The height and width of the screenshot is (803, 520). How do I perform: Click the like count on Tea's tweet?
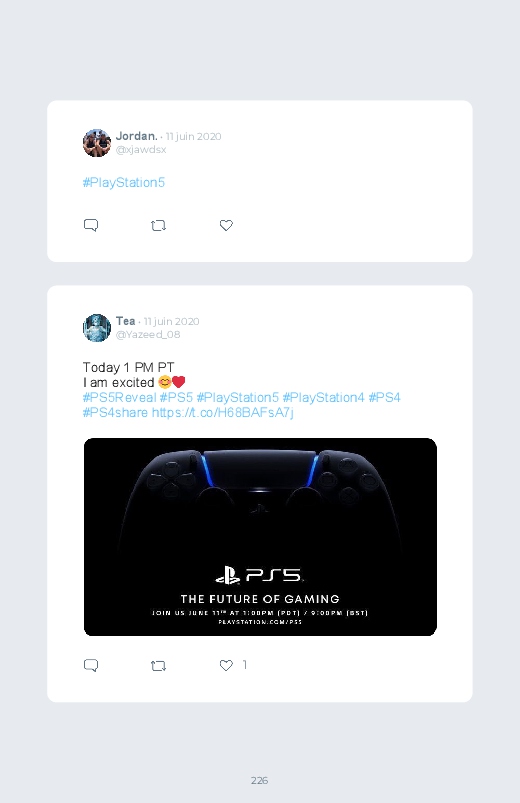[245, 665]
